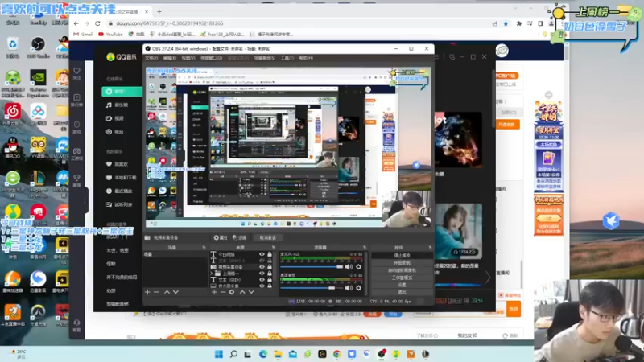Open Windows Start menu
Screen dimensions: 644x362
pyautogui.click(x=219, y=354)
